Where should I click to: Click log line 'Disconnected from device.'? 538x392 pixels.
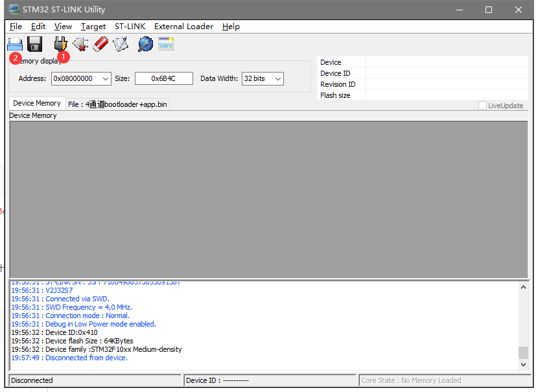pyautogui.click(x=69, y=358)
